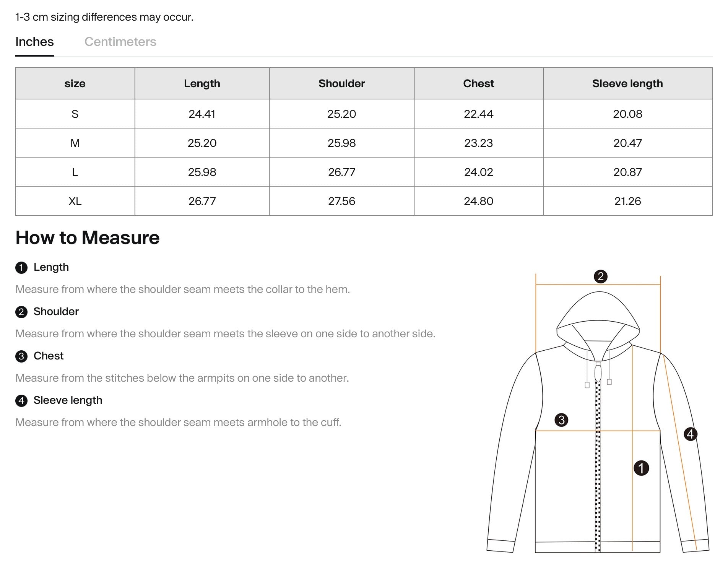This screenshot has height=579, width=728.
Task: Switch to the Centimeters tab
Action: pos(120,42)
